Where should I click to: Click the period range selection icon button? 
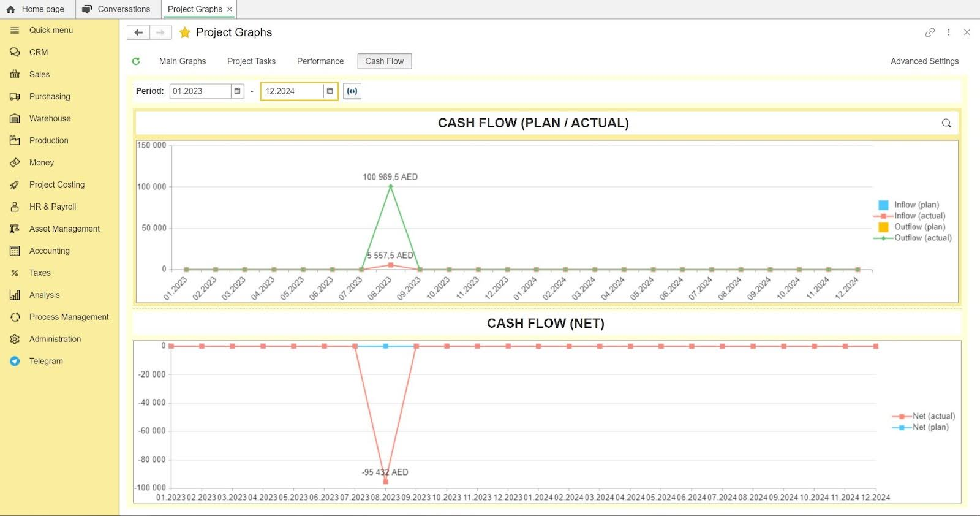[352, 91]
